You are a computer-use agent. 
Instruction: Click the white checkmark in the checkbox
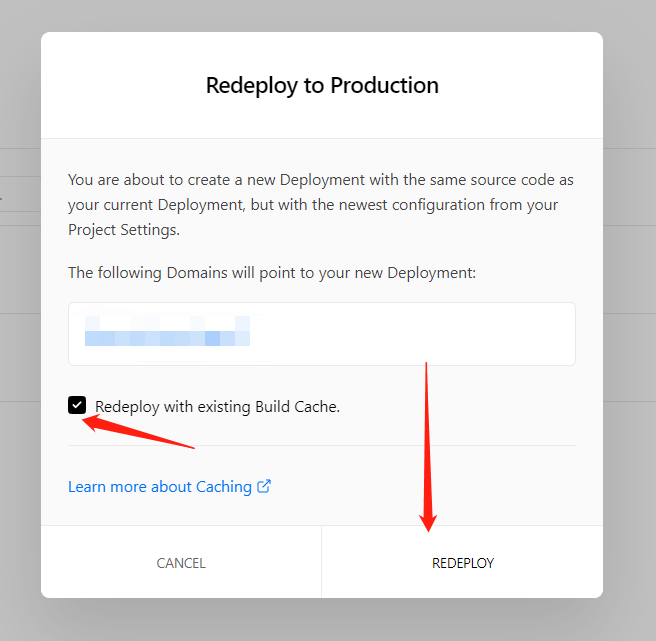click(77, 405)
